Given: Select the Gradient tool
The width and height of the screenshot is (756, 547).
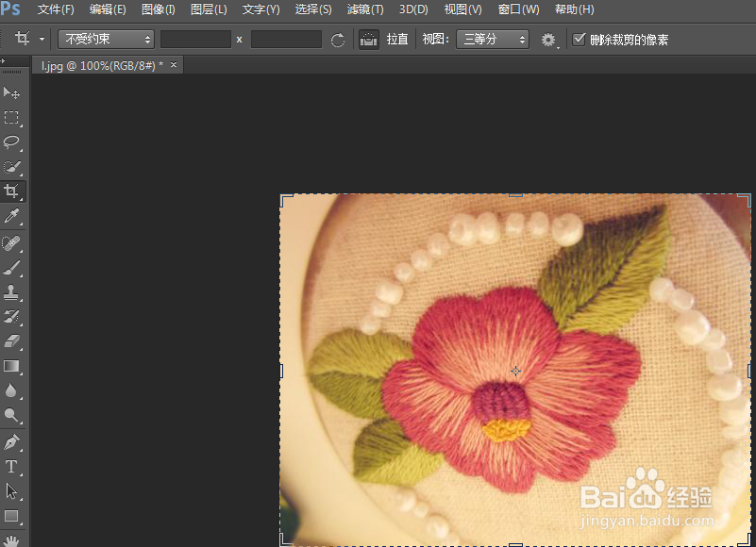Looking at the screenshot, I should click(x=11, y=366).
